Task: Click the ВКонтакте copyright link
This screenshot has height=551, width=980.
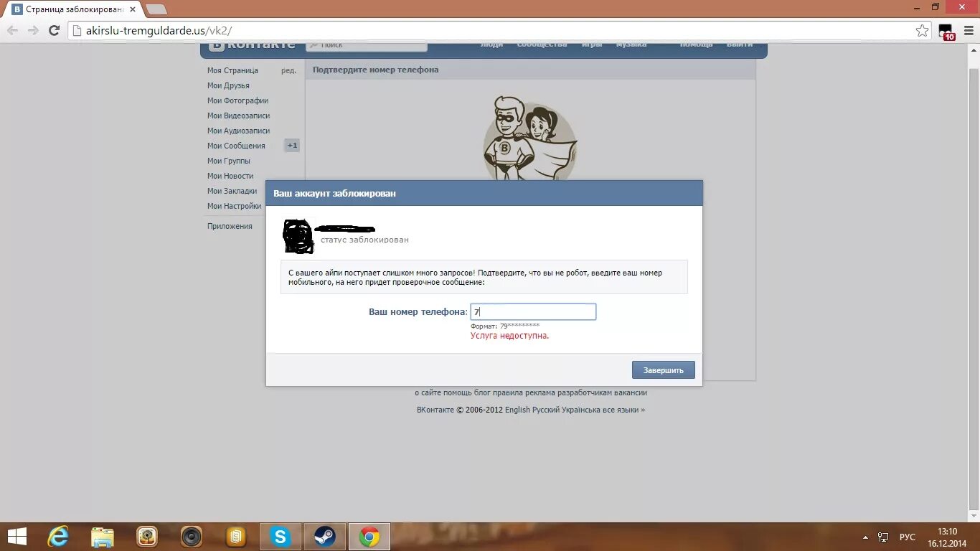Action: click(x=435, y=410)
